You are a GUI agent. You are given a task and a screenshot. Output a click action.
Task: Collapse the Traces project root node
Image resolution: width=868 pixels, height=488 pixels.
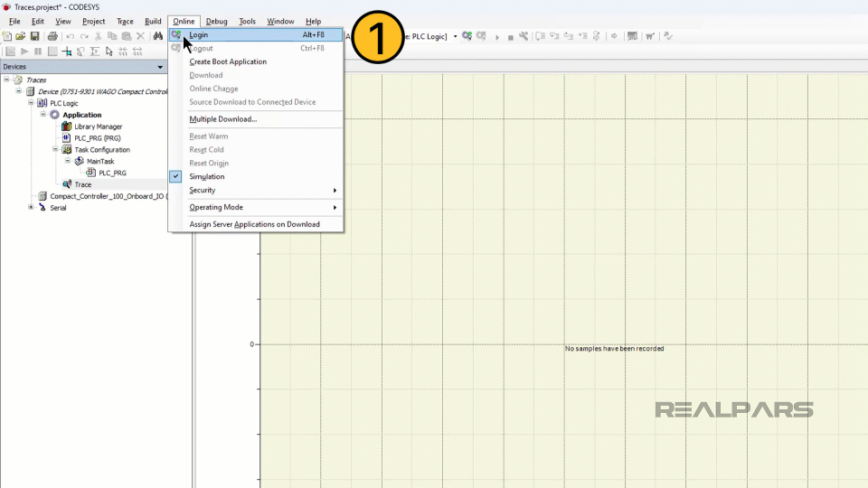[x=6, y=80]
